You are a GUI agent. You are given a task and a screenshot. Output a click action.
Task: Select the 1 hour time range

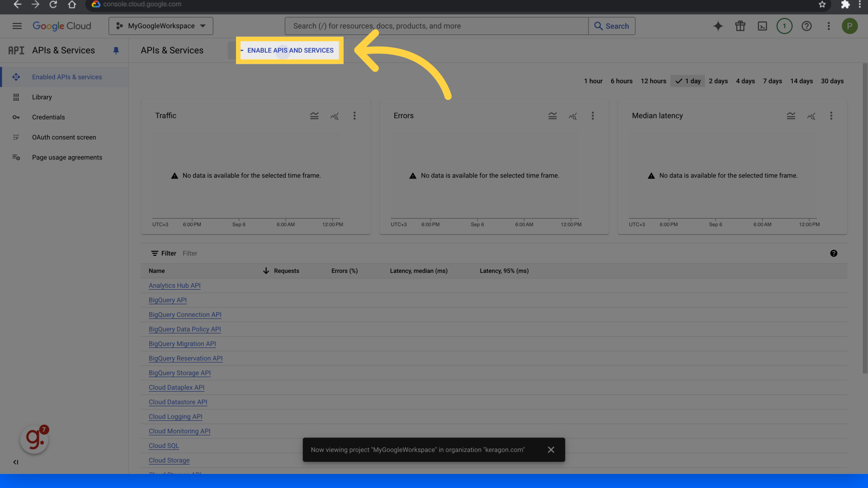point(593,81)
